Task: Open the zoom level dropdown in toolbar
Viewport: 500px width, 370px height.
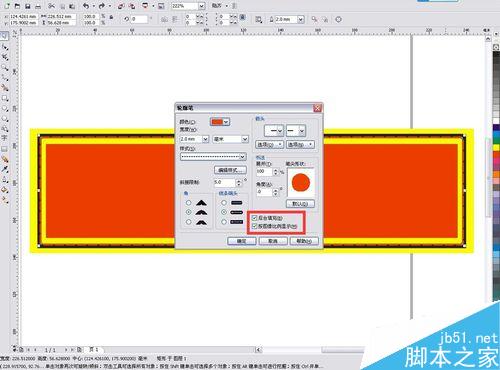Action: point(202,6)
